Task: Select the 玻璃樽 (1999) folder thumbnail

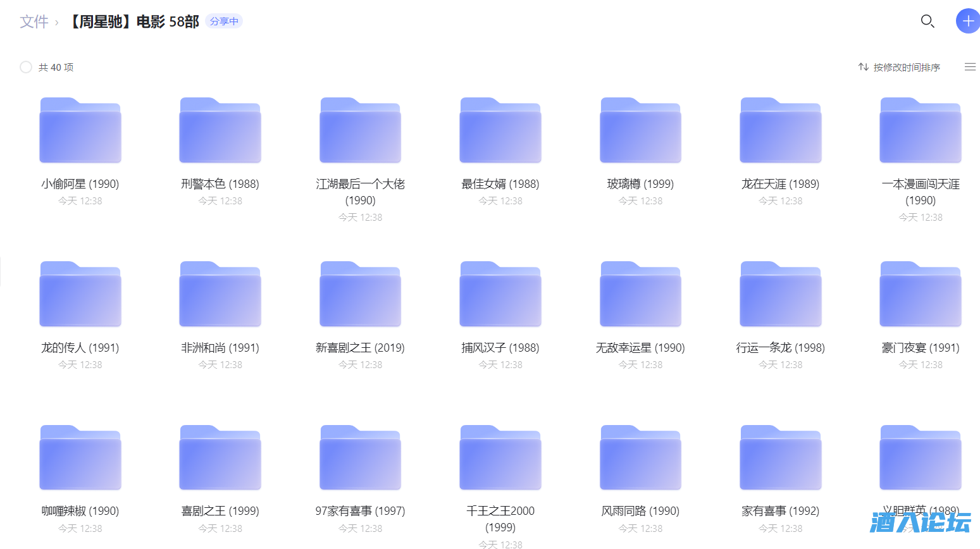Action: tap(640, 130)
